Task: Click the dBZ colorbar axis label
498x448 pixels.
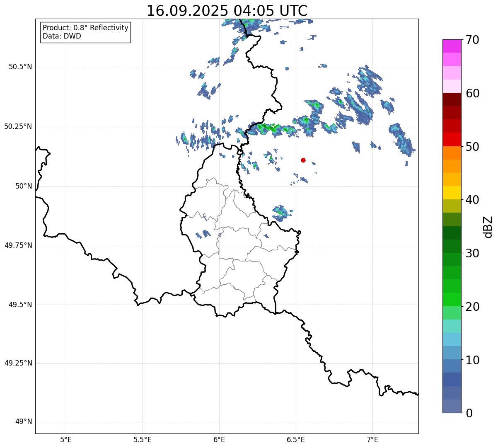Action: (488, 227)
